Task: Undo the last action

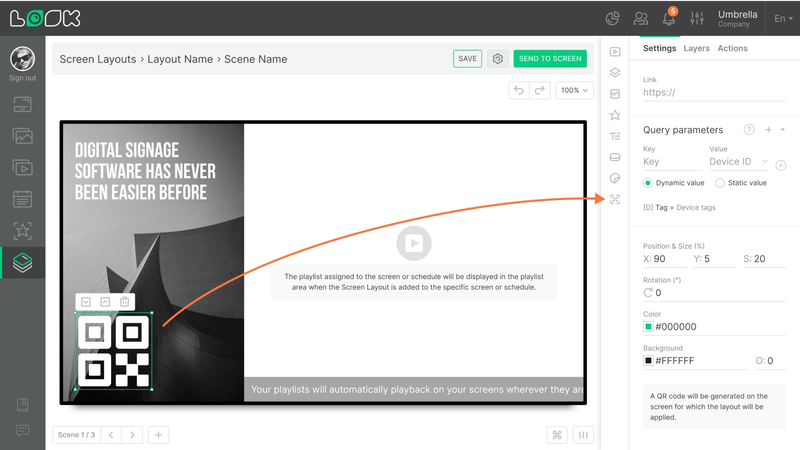Action: pyautogui.click(x=519, y=90)
